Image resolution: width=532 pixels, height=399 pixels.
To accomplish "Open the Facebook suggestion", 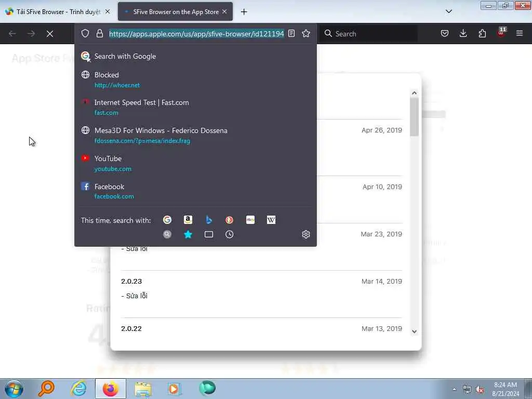I will pos(195,191).
